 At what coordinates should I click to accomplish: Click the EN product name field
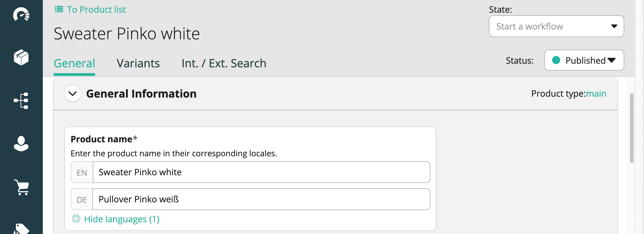coord(261,172)
